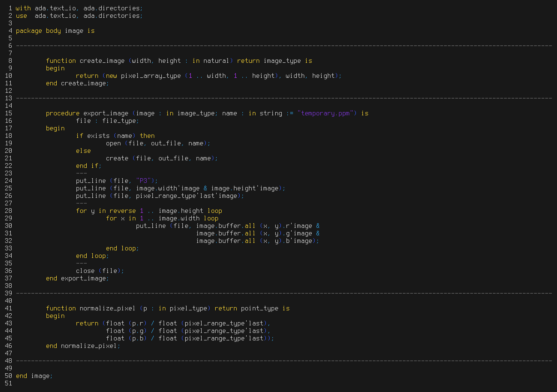Click 'end if;' on line 22
Screen dimensions: 557x392
click(89, 166)
